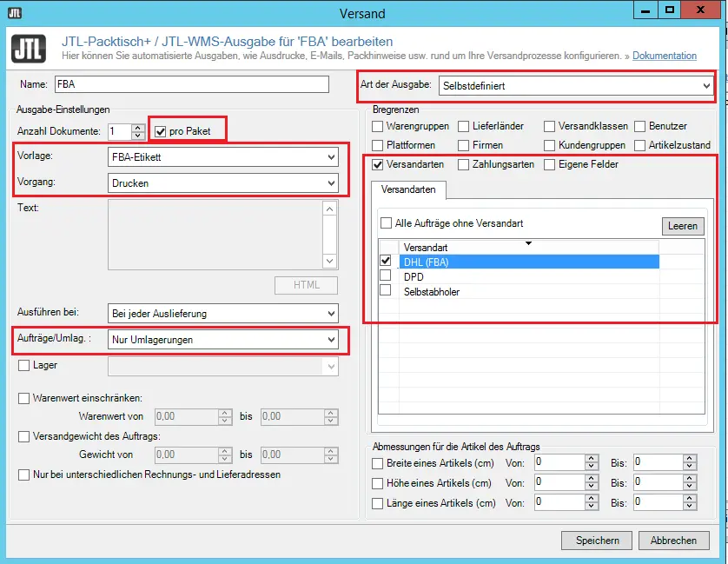Click into the Name field containing FBA
The height and width of the screenshot is (564, 728).
(x=192, y=84)
